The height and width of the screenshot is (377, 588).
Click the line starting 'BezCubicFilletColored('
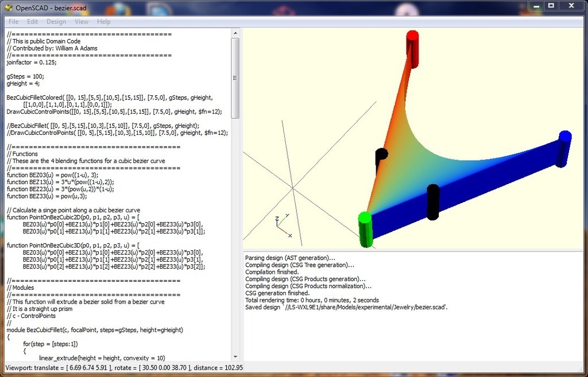coord(110,98)
